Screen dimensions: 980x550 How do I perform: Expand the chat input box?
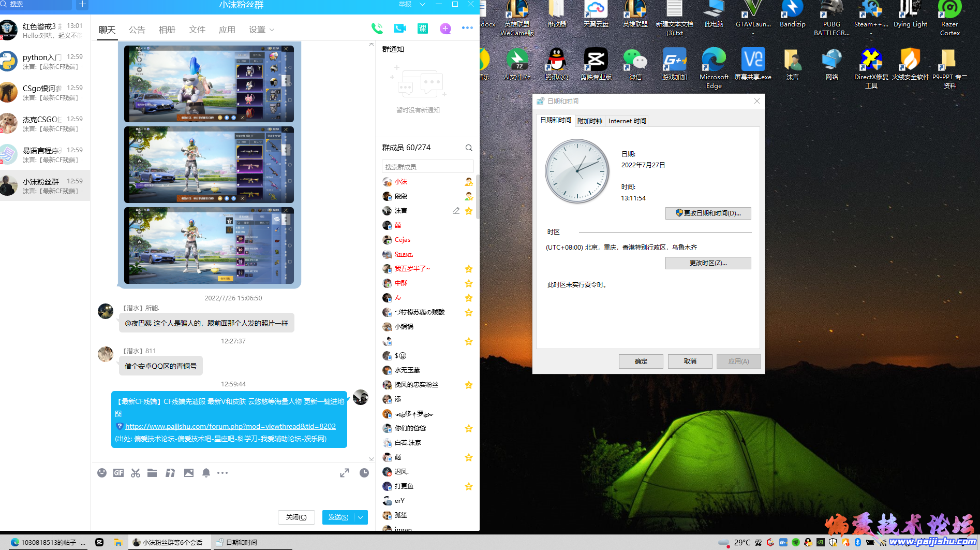tap(345, 473)
